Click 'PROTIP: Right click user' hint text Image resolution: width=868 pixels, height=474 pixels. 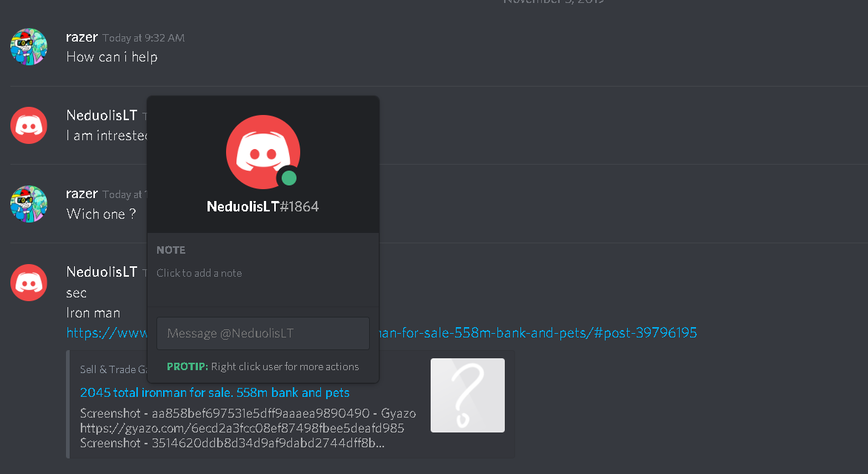click(263, 366)
